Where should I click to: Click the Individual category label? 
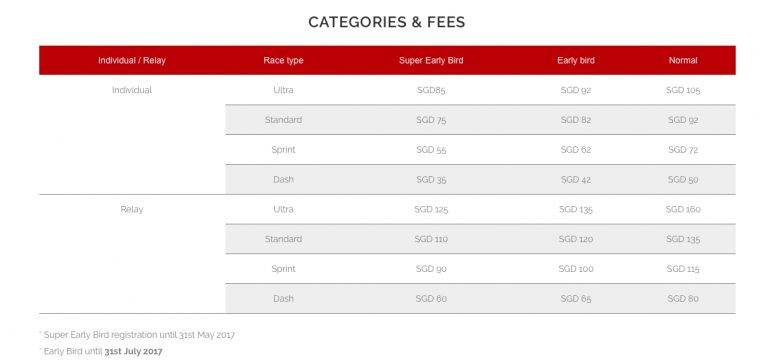[132, 91]
